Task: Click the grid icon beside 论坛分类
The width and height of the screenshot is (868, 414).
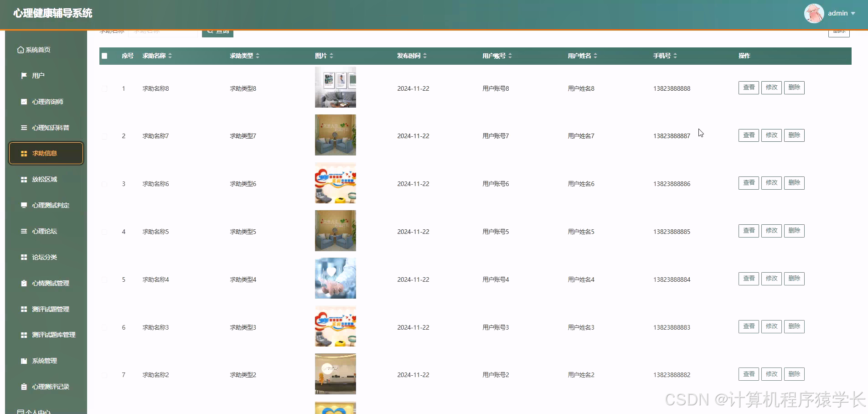Action: [24, 257]
